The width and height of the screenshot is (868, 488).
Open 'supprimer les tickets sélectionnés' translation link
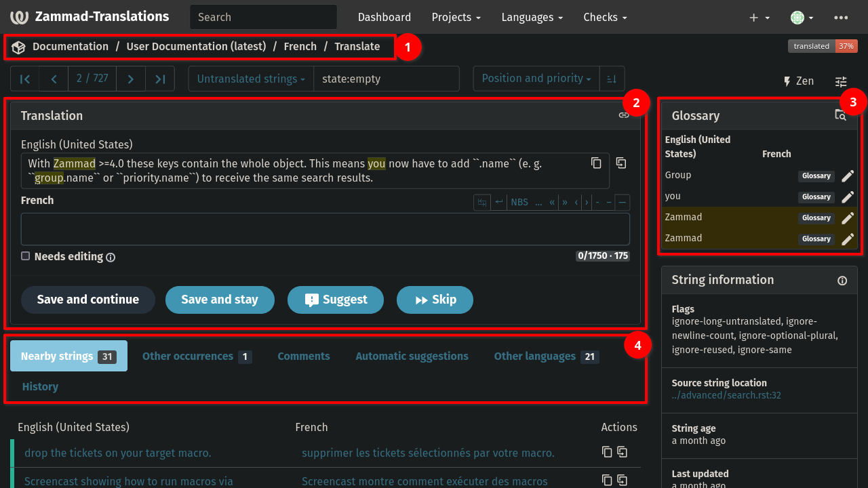tap(428, 453)
